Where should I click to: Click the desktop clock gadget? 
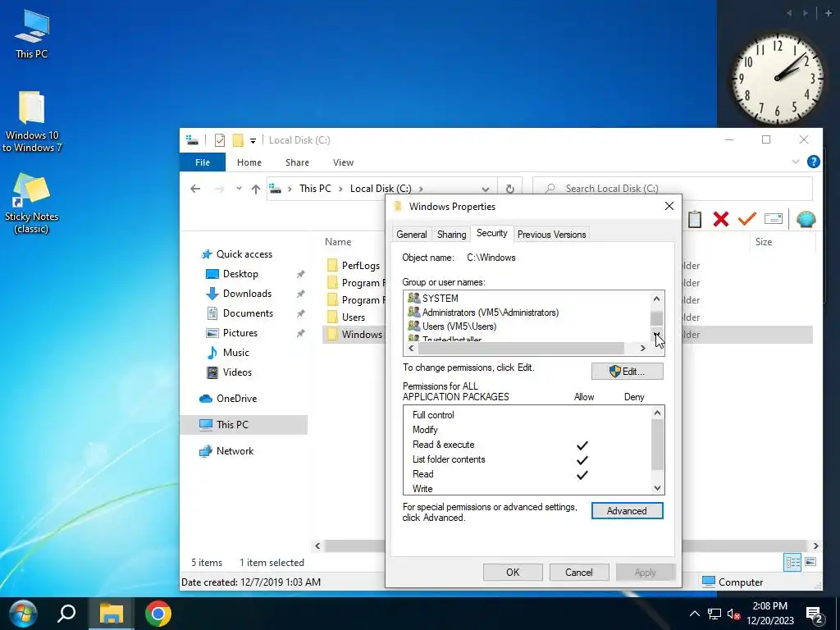tap(778, 79)
